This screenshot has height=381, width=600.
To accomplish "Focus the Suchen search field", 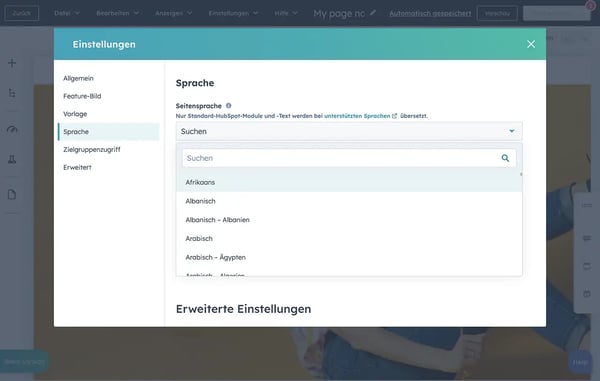I will [349, 158].
